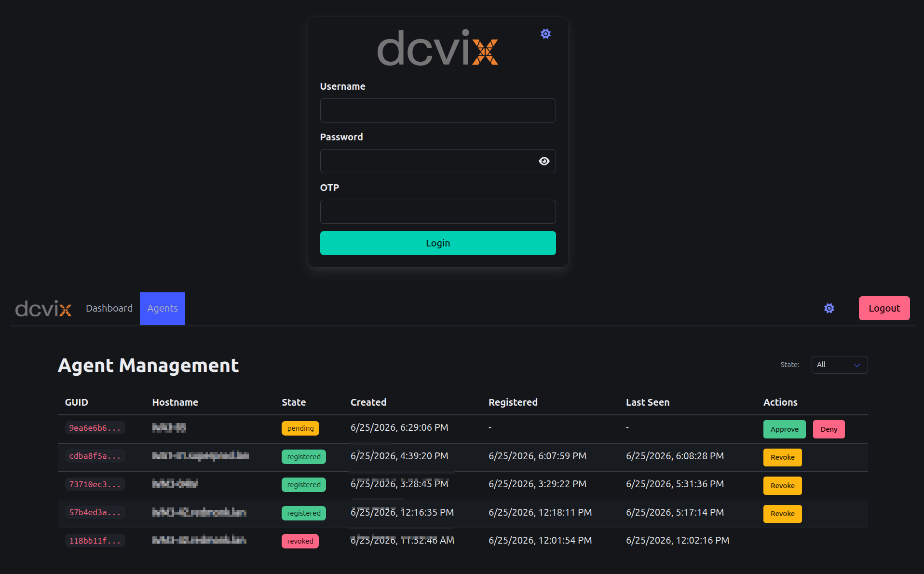Click the pending state badge
Image resolution: width=924 pixels, height=574 pixels.
point(300,428)
